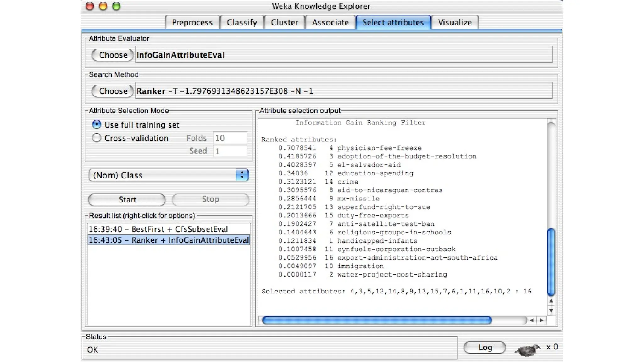Select BestFirst + CfsSubsetEval result entry
The width and height of the screenshot is (644, 362).
[x=158, y=229]
